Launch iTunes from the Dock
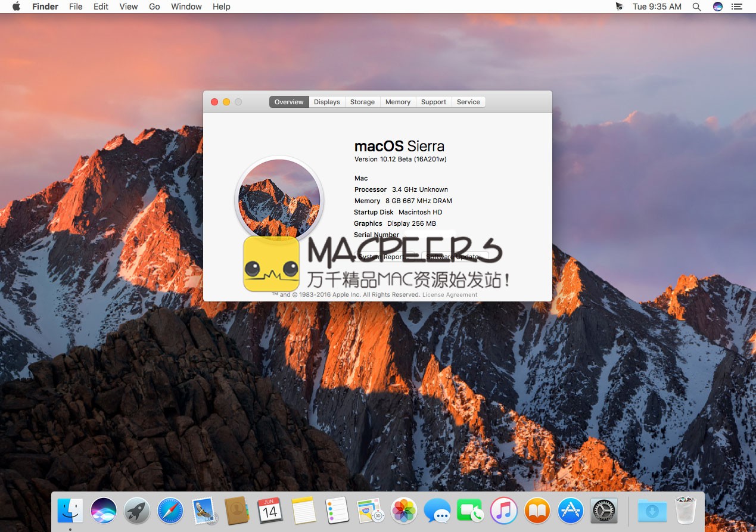This screenshot has height=532, width=756. 503,511
